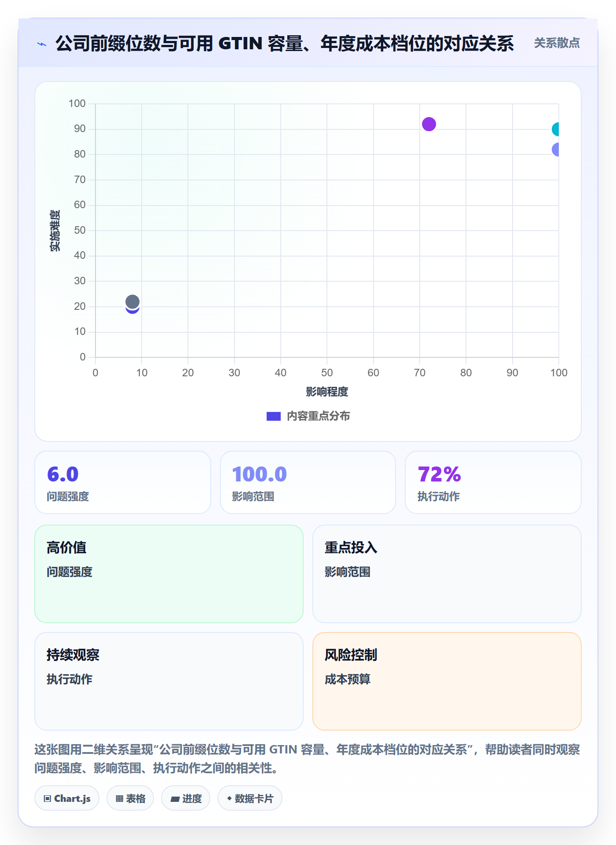Image resolution: width=616 pixels, height=845 pixels.
Task: Click the 关系散点 label in the header
Action: click(x=557, y=43)
